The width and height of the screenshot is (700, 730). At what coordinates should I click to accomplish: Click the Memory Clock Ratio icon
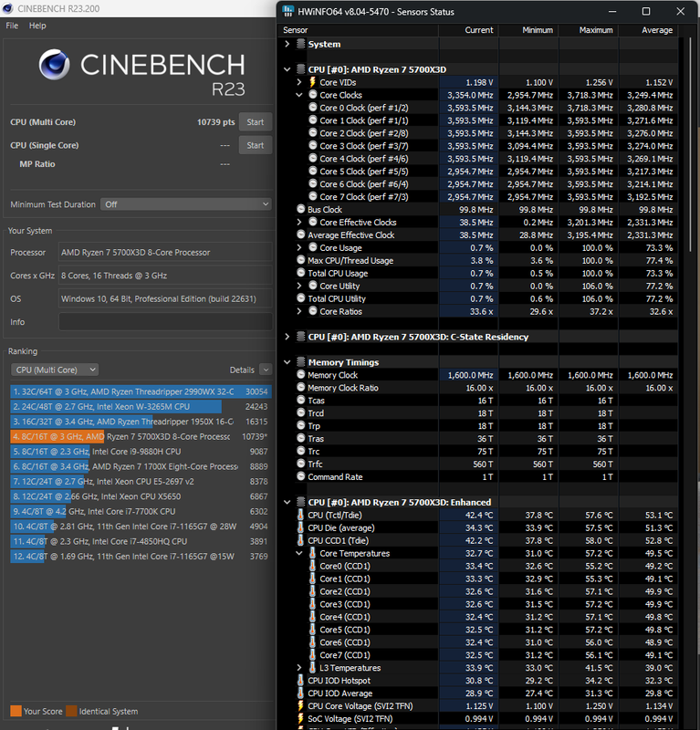[x=301, y=387]
